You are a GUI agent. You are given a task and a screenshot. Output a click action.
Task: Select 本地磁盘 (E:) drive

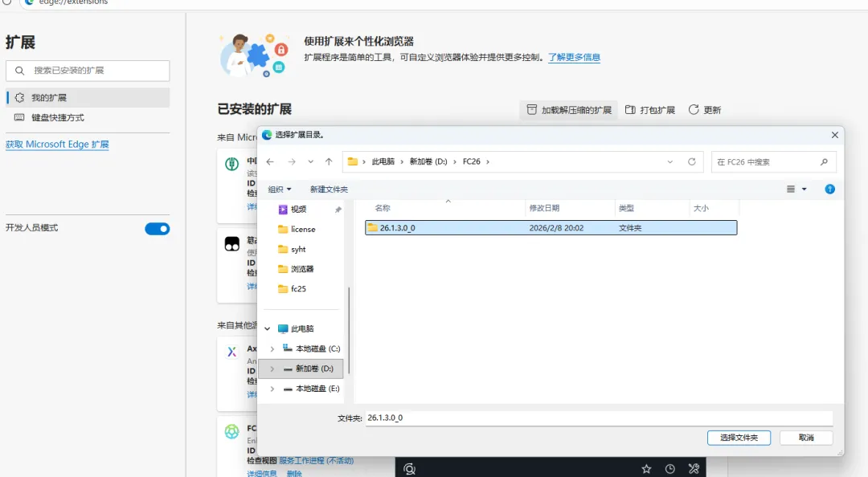(x=317, y=389)
